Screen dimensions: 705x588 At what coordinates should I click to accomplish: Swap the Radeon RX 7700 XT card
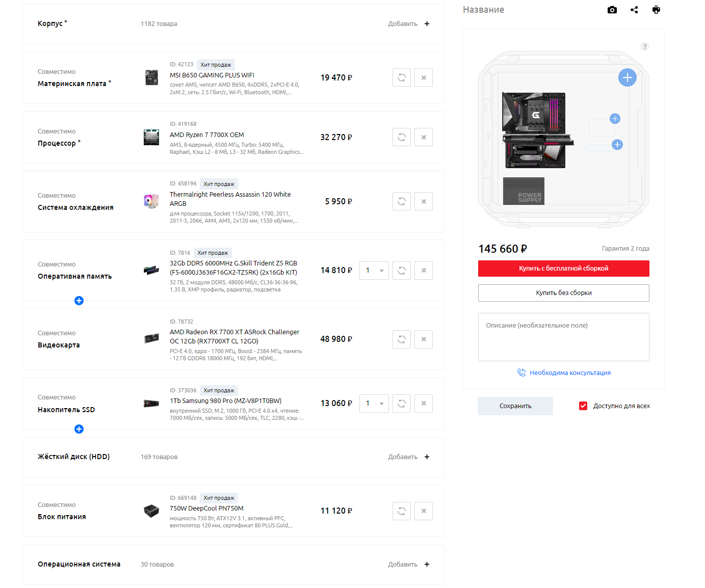(x=402, y=339)
